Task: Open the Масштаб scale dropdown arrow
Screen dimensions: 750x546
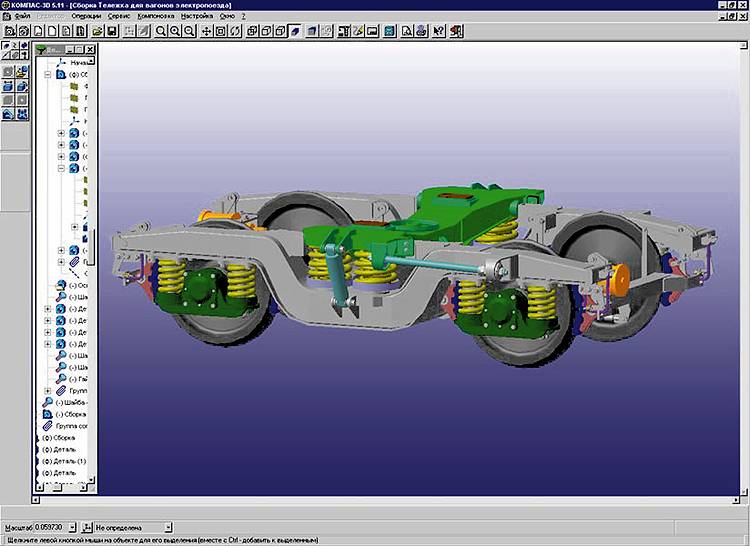Action: pos(72,527)
